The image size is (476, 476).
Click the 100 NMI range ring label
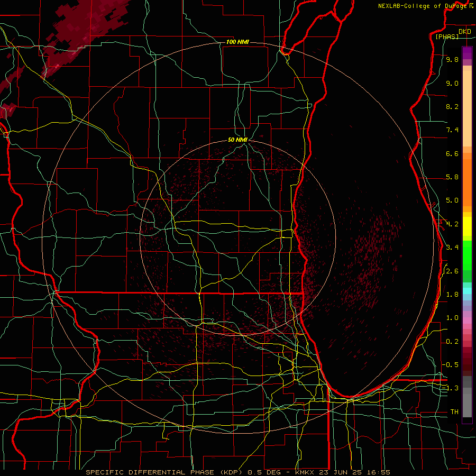pos(237,42)
